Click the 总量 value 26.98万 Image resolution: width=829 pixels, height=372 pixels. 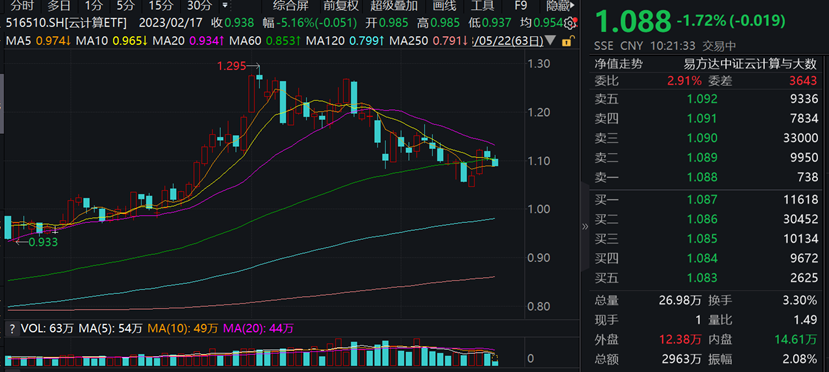(680, 301)
